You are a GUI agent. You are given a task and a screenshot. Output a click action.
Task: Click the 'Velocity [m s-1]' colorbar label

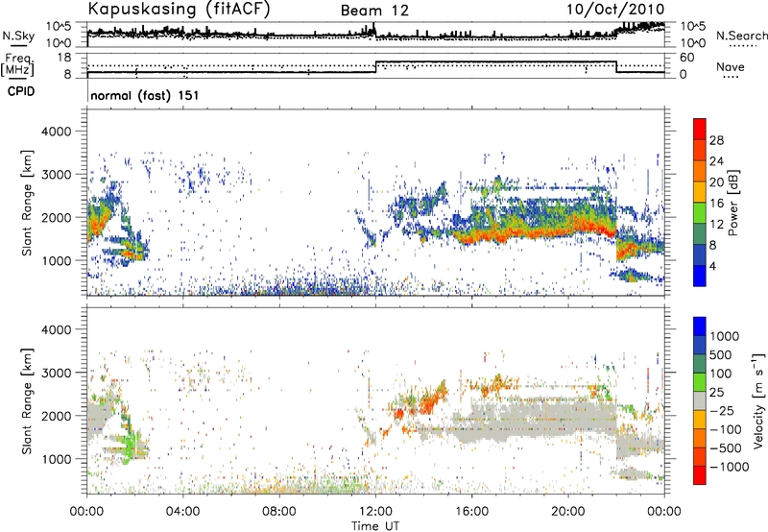[x=758, y=400]
